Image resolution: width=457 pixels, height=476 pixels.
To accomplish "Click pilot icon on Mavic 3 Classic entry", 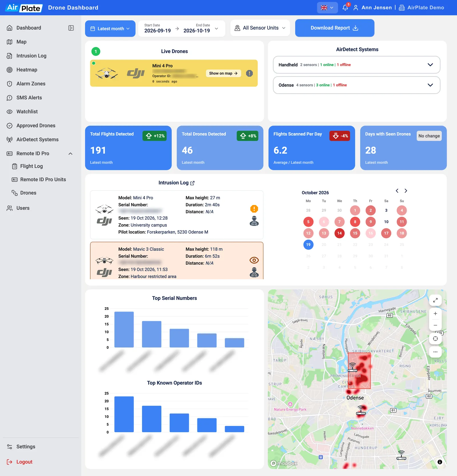I will point(254,272).
